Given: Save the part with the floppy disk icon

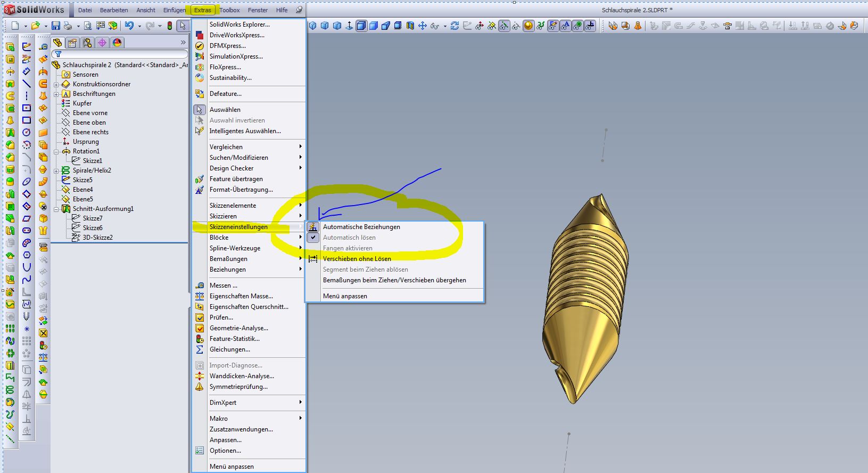Looking at the screenshot, I should (x=56, y=26).
